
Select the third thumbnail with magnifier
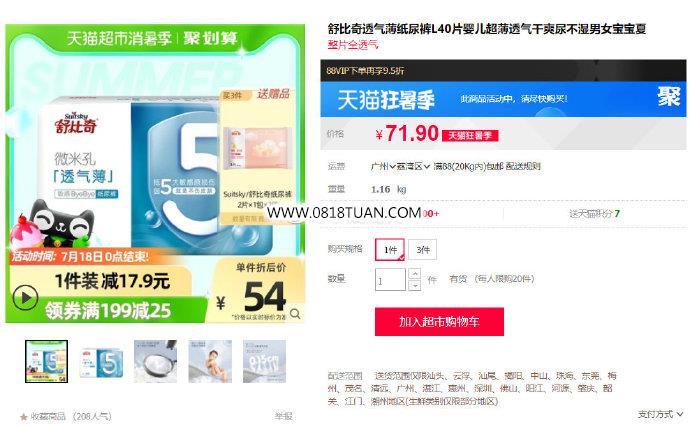(155, 361)
